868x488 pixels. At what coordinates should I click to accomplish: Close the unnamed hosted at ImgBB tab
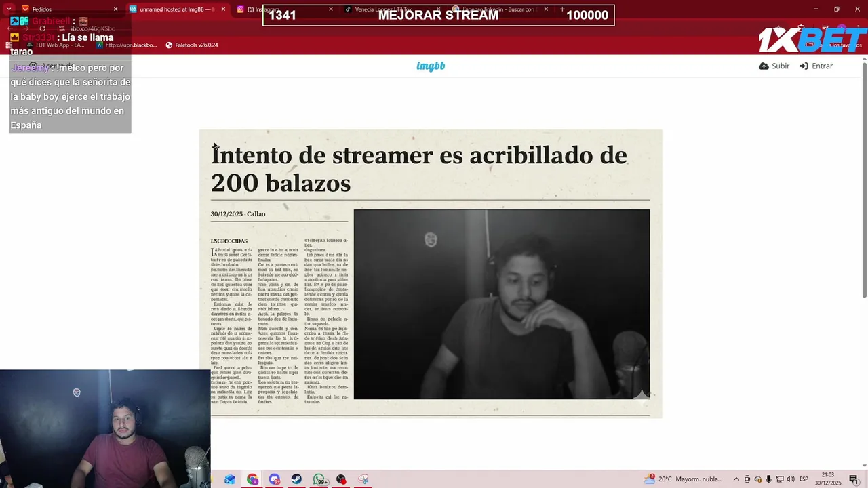click(x=223, y=9)
